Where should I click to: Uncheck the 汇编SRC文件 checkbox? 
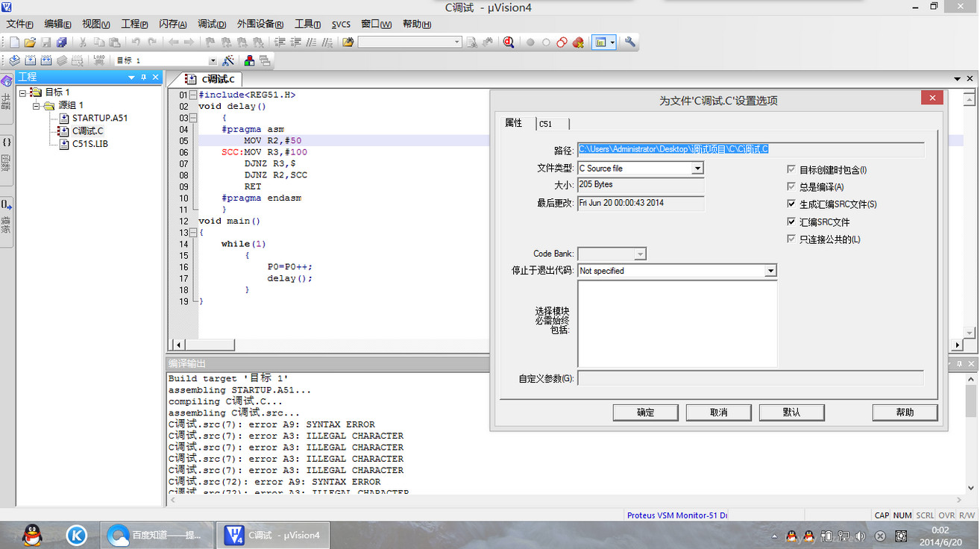tap(792, 222)
